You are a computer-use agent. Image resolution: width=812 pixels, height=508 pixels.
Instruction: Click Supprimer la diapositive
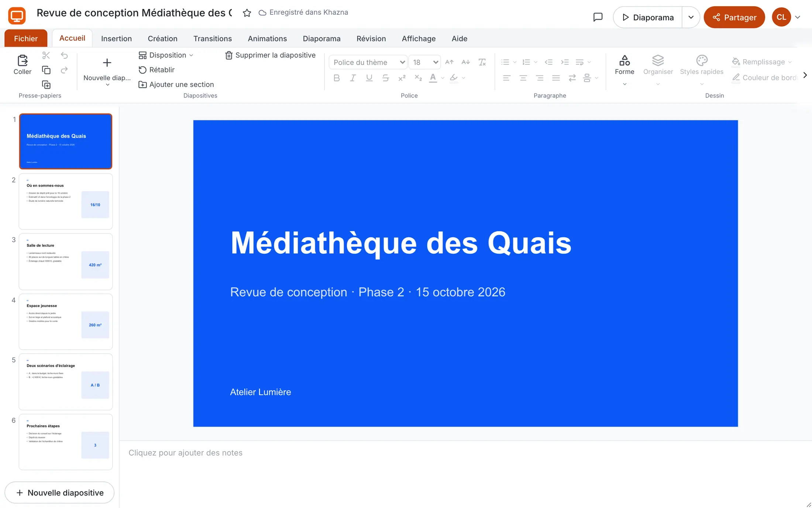(270, 55)
